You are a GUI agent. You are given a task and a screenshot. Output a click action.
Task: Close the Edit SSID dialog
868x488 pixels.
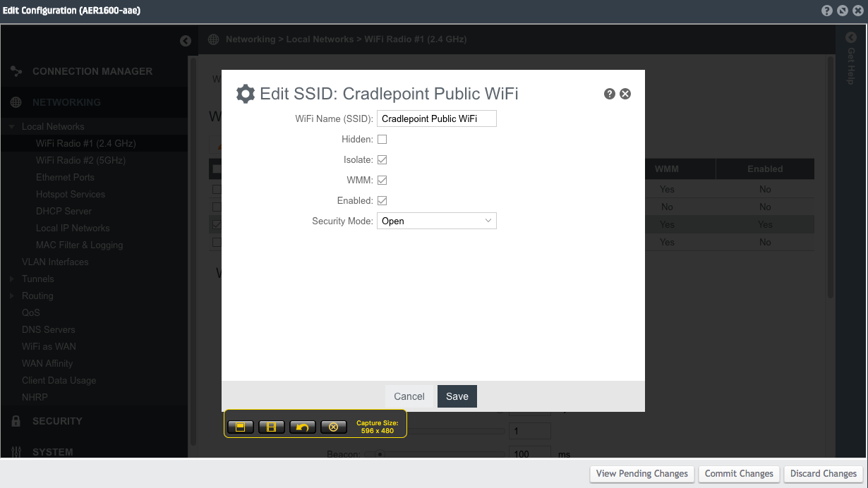[625, 94]
